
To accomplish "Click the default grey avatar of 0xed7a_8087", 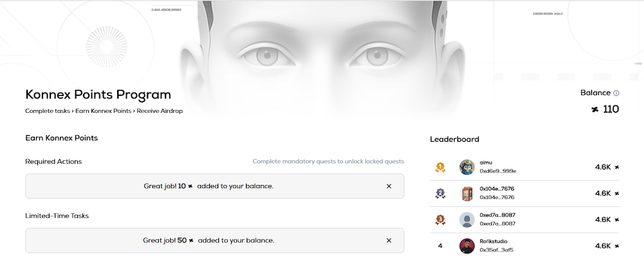I will click(467, 219).
